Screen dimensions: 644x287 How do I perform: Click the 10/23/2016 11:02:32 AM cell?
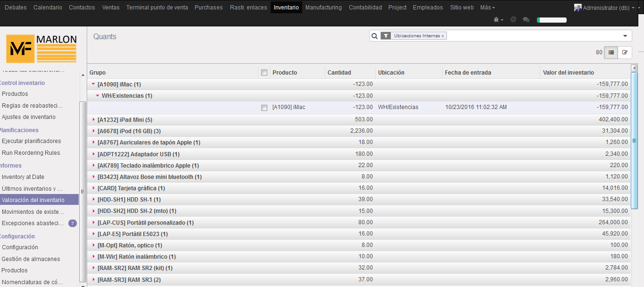tap(476, 108)
